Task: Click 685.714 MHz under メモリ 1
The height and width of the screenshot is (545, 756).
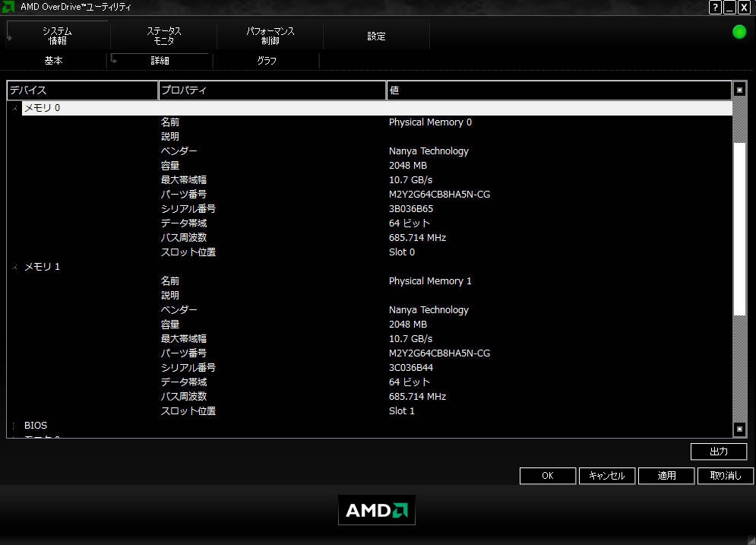Action: [418, 397]
